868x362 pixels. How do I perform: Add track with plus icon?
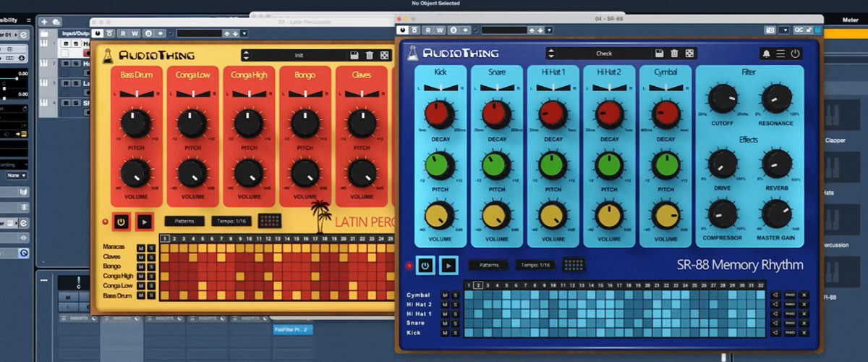[x=44, y=22]
